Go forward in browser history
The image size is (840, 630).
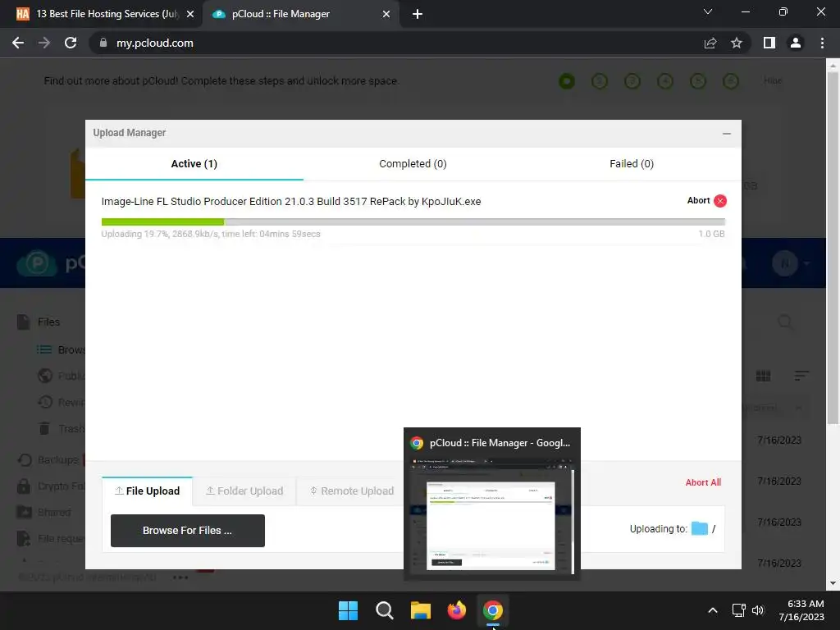point(44,43)
